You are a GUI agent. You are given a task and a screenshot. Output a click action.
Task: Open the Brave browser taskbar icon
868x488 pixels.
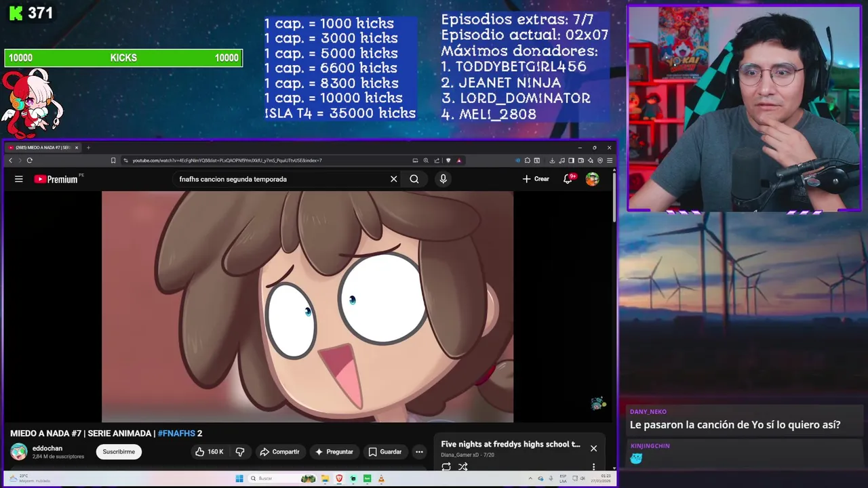point(339,479)
